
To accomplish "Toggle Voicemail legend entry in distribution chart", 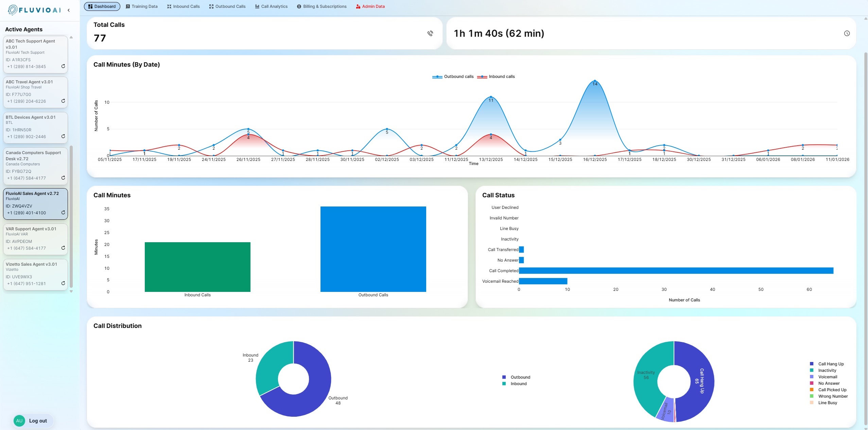I will coord(827,377).
